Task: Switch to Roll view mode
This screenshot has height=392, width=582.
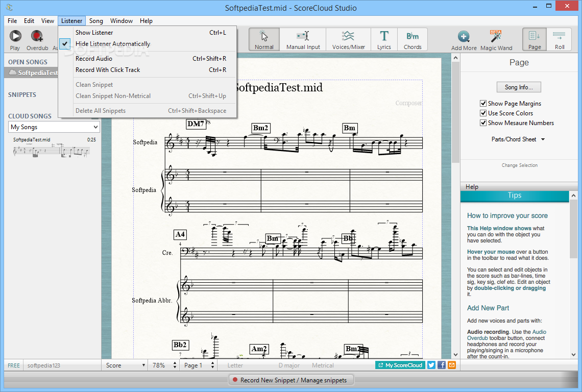Action: pyautogui.click(x=560, y=39)
